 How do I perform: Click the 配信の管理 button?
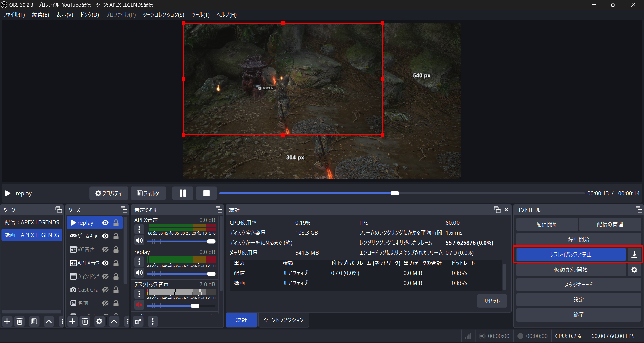(610, 224)
